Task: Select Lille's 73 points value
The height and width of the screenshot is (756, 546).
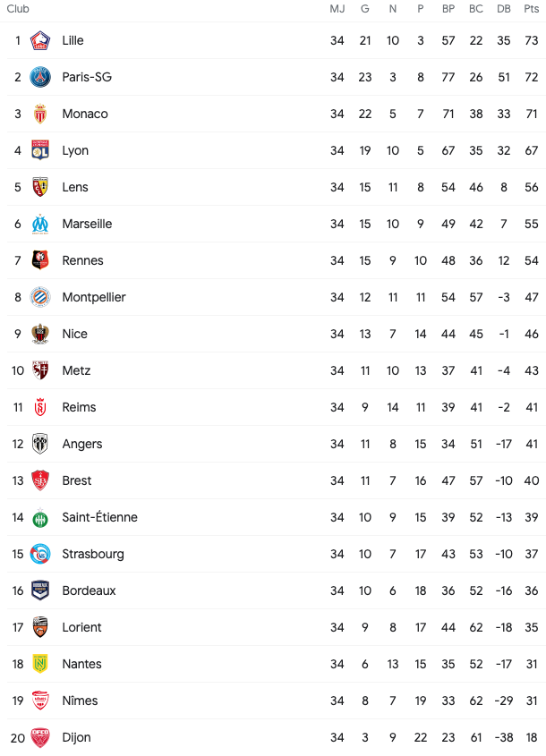Action: click(x=532, y=40)
